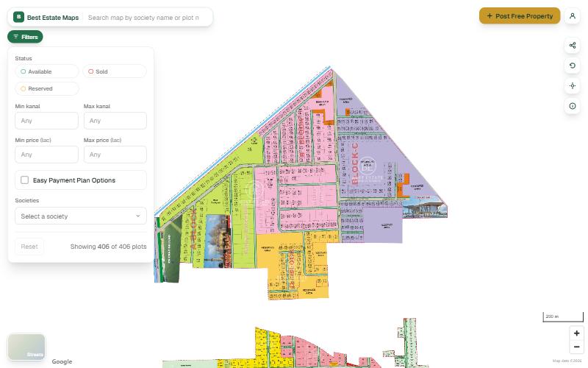
Task: Select the Reserved status filter
Action: pyautogui.click(x=47, y=88)
